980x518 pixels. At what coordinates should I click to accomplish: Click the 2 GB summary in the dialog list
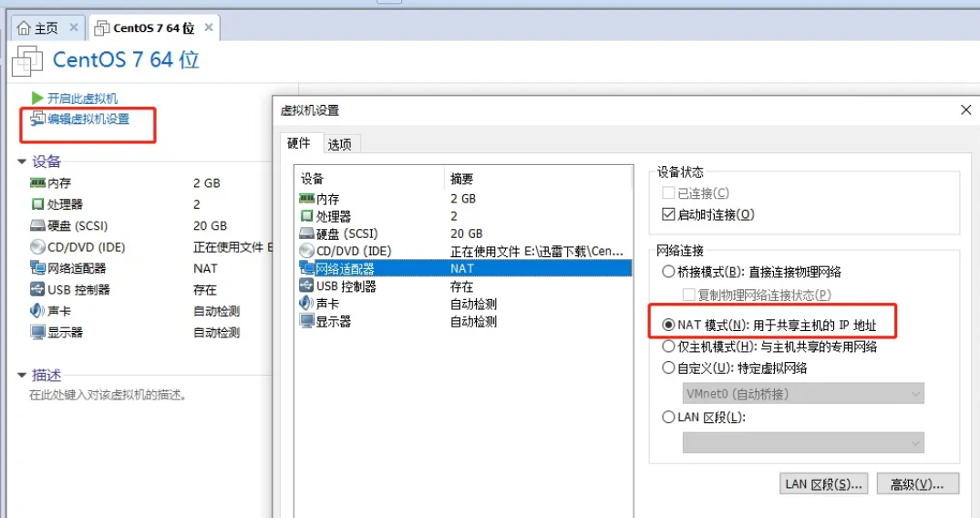(463, 198)
